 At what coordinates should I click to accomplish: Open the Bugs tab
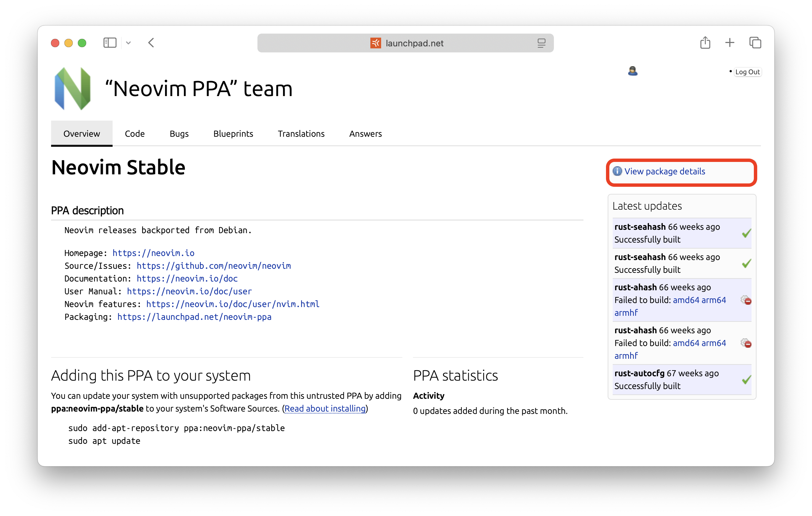tap(179, 134)
